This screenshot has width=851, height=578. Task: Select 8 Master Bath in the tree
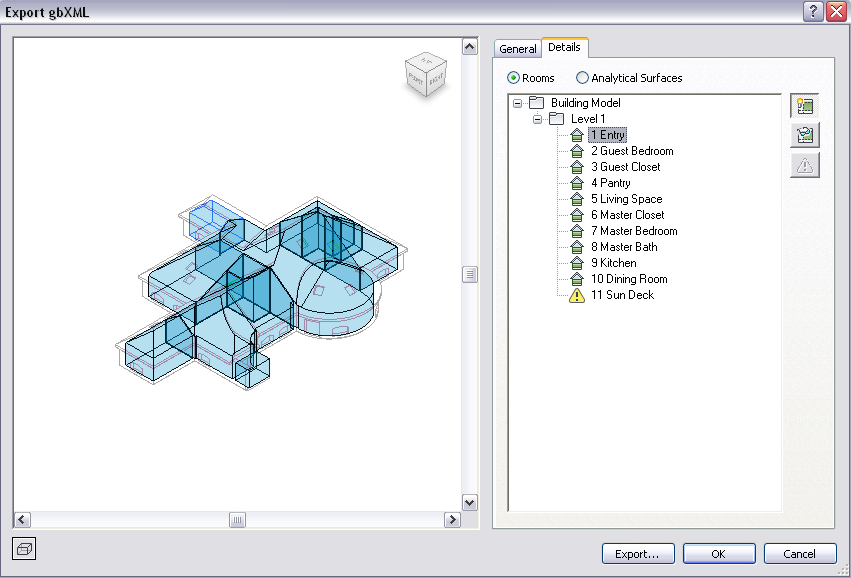click(624, 247)
